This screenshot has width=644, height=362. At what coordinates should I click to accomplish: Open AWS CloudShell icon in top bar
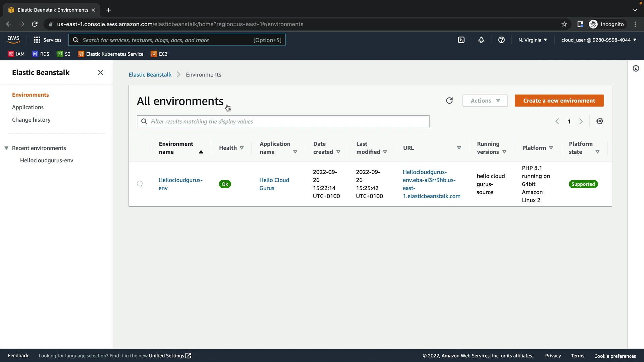point(461,40)
